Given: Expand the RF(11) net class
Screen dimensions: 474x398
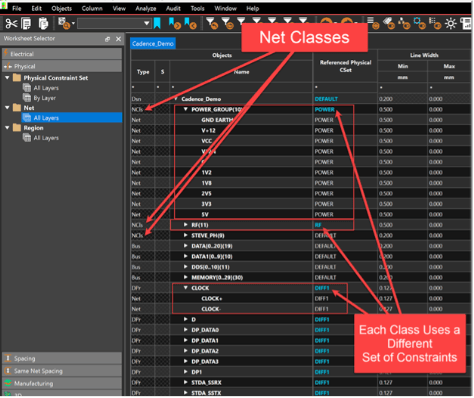Looking at the screenshot, I should [186, 225].
